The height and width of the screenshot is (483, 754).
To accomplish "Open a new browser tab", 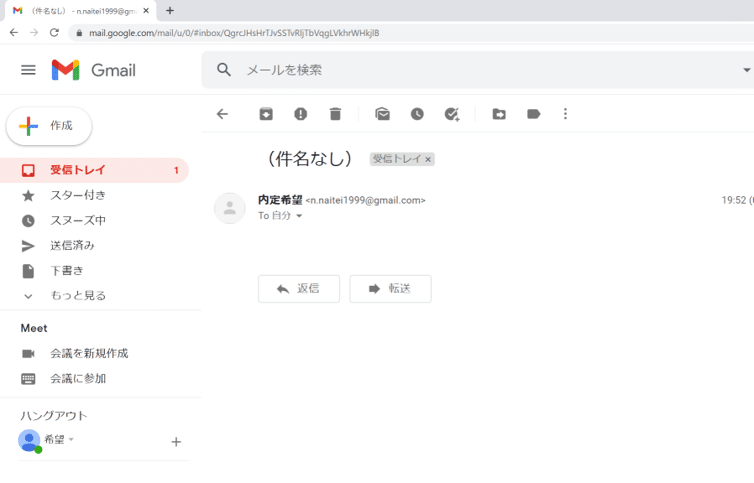I will point(170,11).
